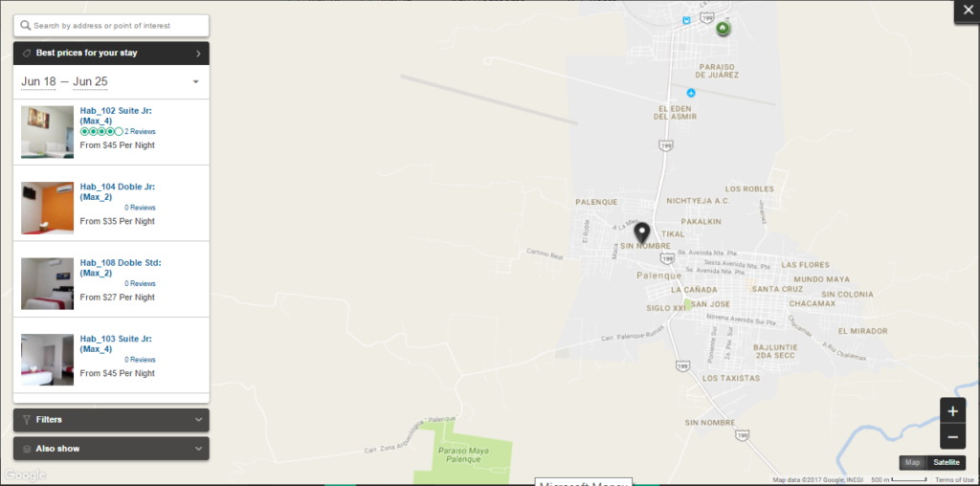Click the Google logo on the map

tap(25, 475)
